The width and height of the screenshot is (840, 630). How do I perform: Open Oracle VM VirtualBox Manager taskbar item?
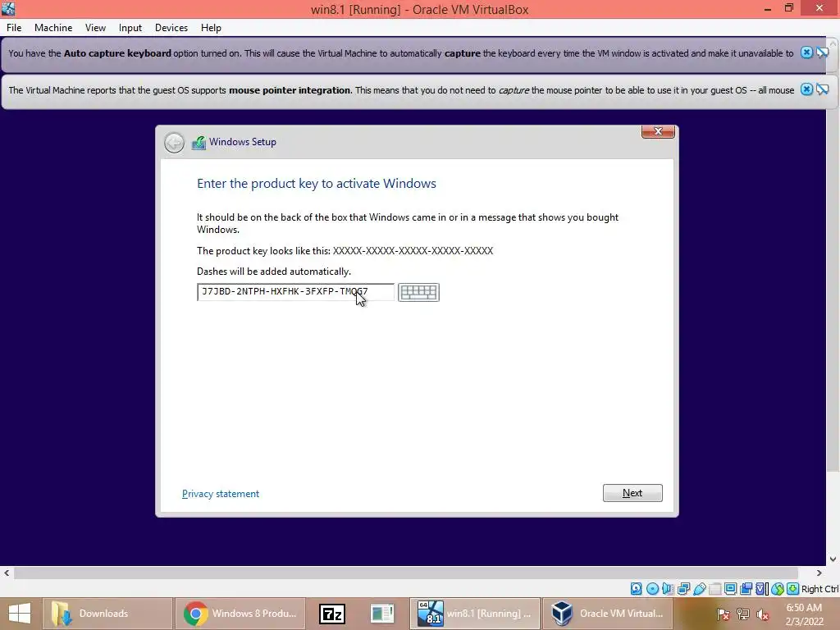[608, 614]
